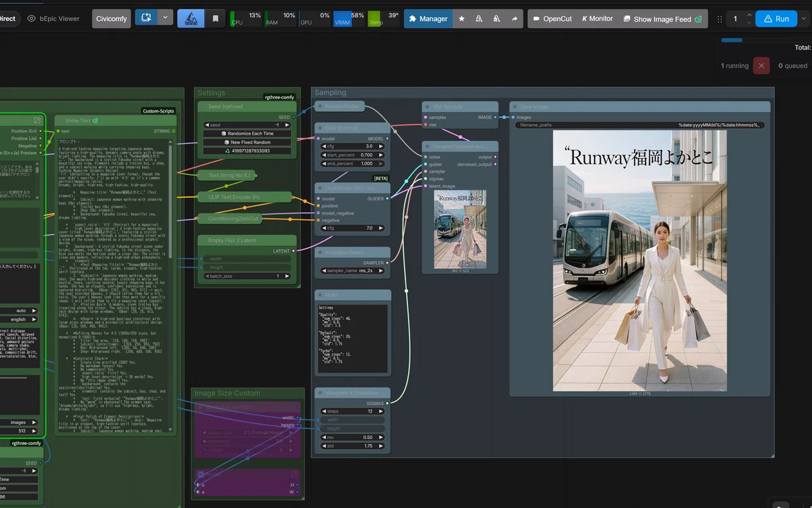Increase batch_size value in Empty Flux 2 Latent
The height and width of the screenshot is (508, 812).
point(287,276)
